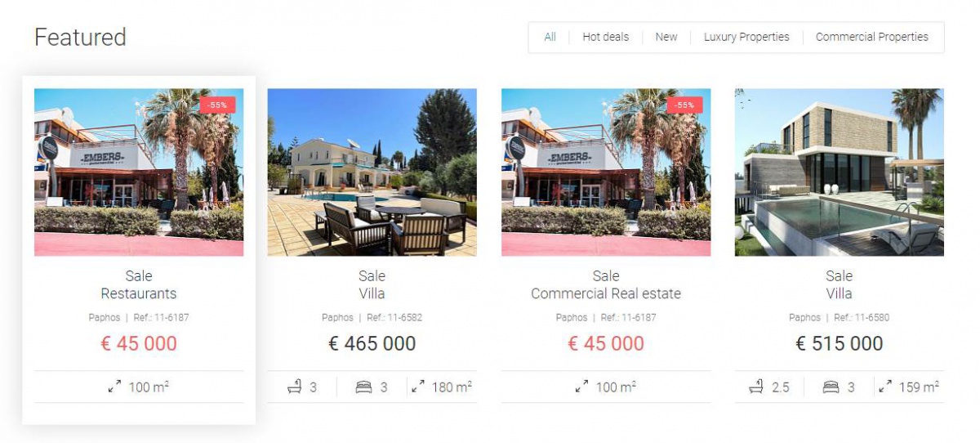
Task: Click the villa photo with the pool patio
Action: click(x=372, y=172)
